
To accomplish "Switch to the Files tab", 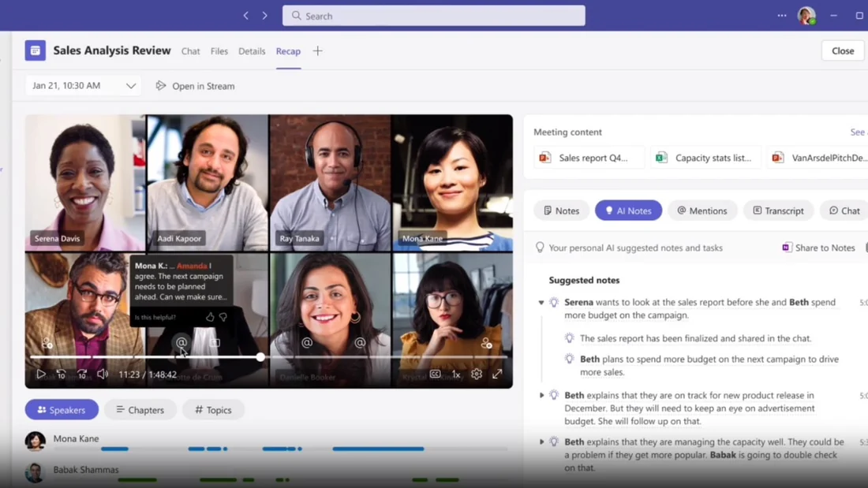I will 219,51.
